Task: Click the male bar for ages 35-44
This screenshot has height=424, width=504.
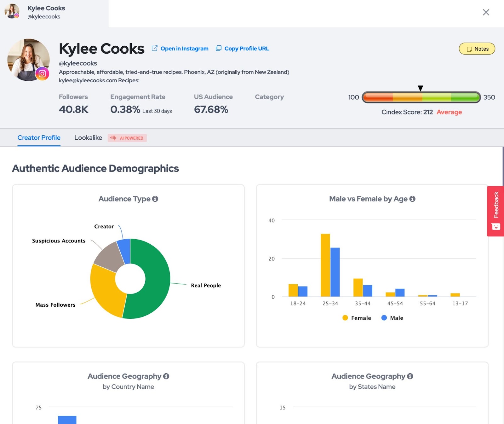Action: tap(368, 291)
